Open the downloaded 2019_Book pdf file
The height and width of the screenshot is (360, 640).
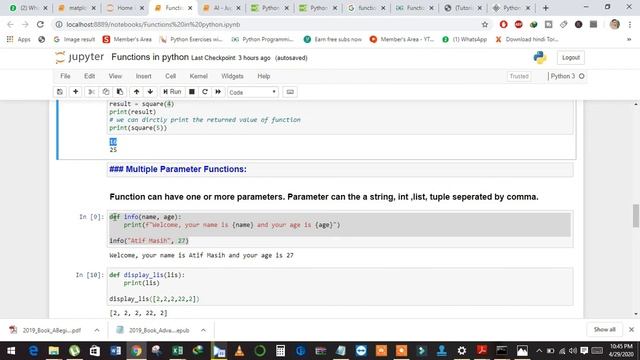[x=46, y=330]
